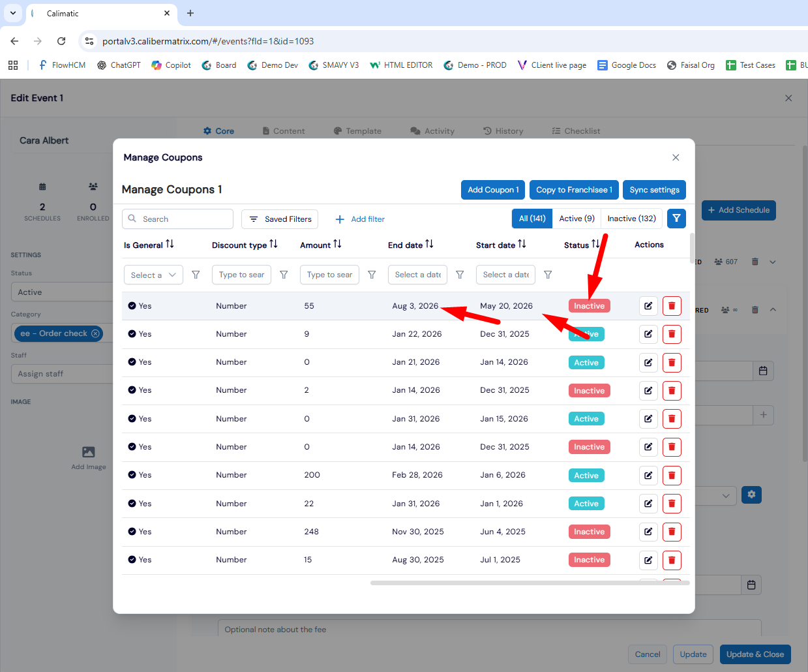Switch to the Activity tab
The image size is (808, 672).
pos(432,131)
